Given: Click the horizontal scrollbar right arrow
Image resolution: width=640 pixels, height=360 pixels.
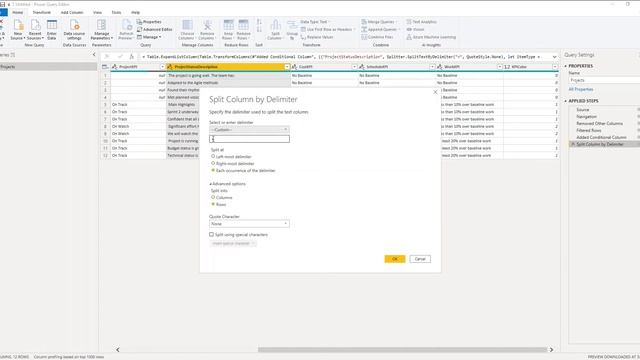Looking at the screenshot, I should [x=551, y=350].
